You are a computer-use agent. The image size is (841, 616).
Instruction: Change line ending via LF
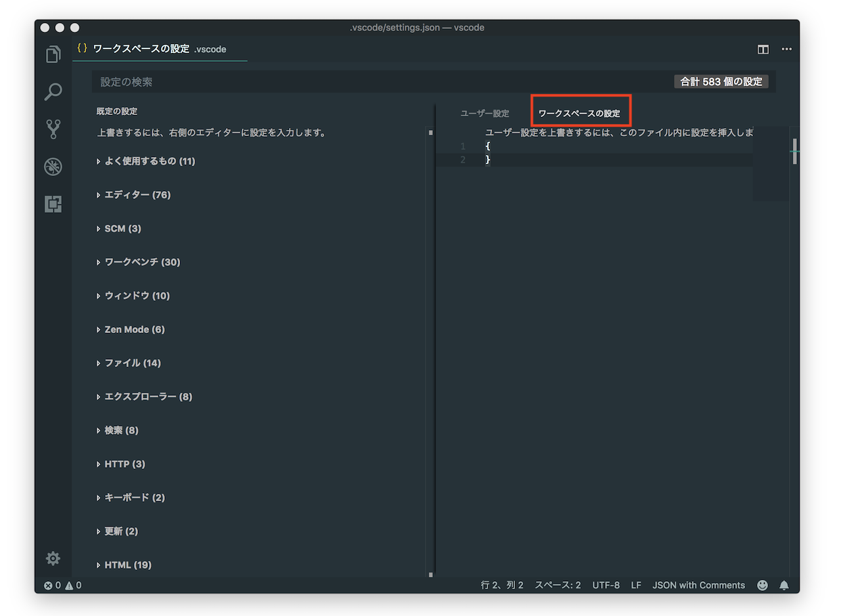coord(636,585)
